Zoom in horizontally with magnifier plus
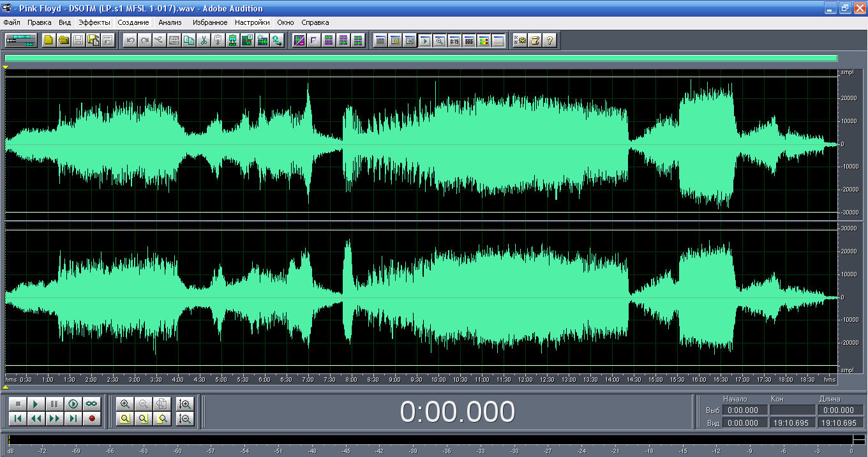 pyautogui.click(x=125, y=404)
